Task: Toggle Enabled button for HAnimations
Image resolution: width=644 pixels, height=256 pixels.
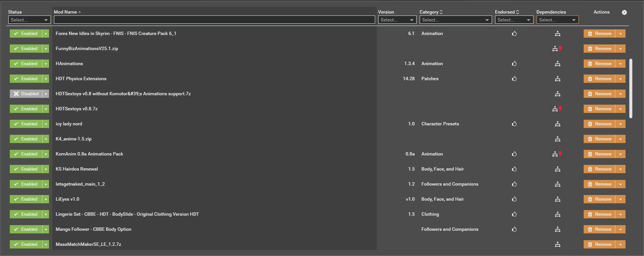Action: pos(26,64)
